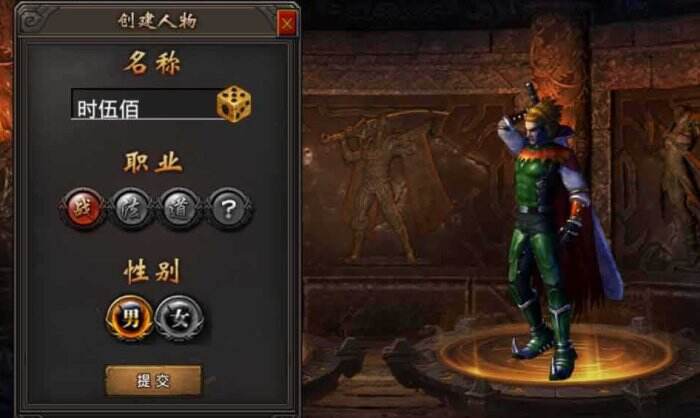
Task: Pick the Taoist (道) class icon
Action: click(179, 209)
